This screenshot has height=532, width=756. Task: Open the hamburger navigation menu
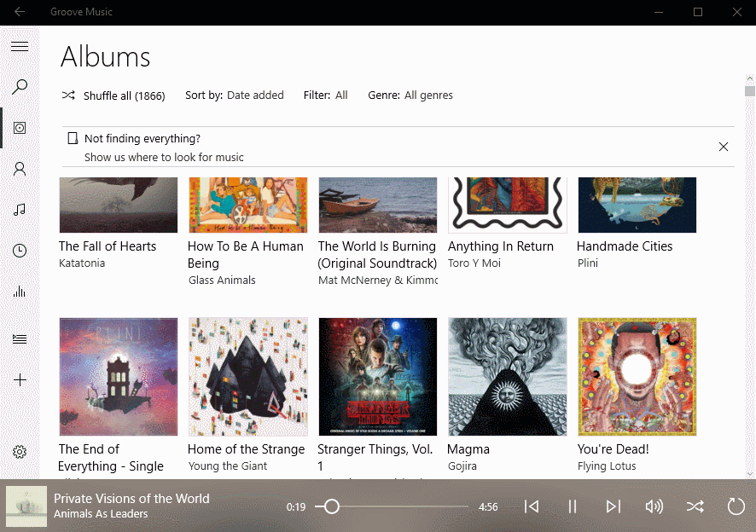pyautogui.click(x=20, y=46)
